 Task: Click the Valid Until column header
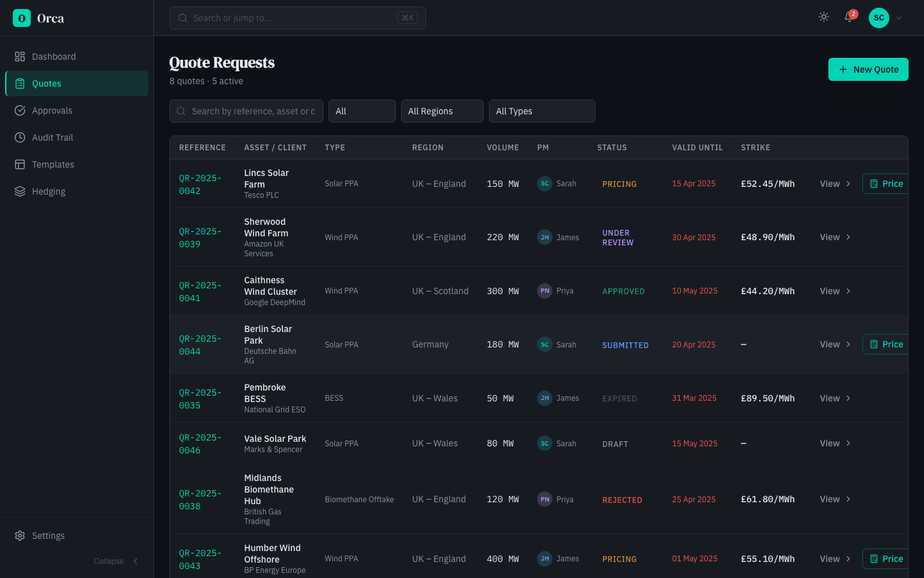coord(697,148)
